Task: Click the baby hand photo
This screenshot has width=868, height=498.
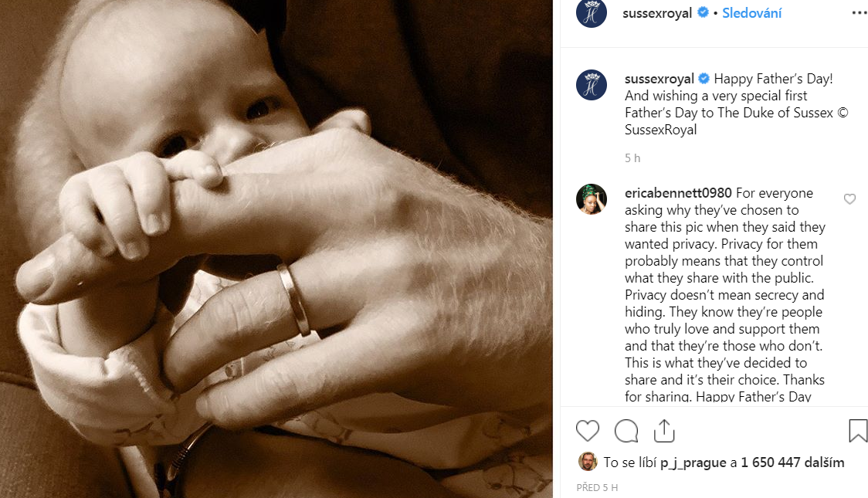Action: click(276, 249)
